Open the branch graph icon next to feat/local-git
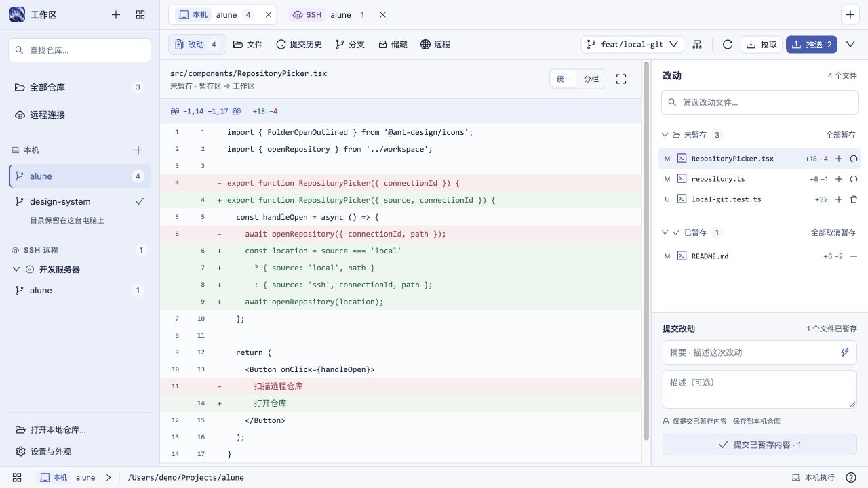The image size is (868, 488). pyautogui.click(x=697, y=45)
